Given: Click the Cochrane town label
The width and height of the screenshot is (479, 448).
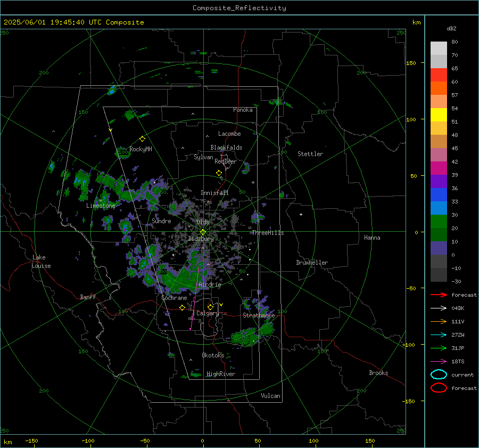Looking at the screenshot, I should [x=174, y=298].
